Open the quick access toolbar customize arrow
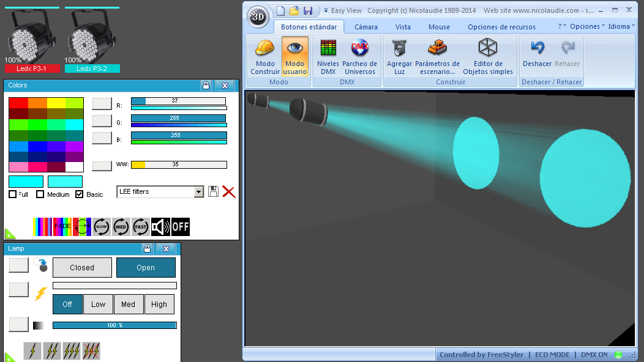This screenshot has height=362, width=644. click(326, 10)
